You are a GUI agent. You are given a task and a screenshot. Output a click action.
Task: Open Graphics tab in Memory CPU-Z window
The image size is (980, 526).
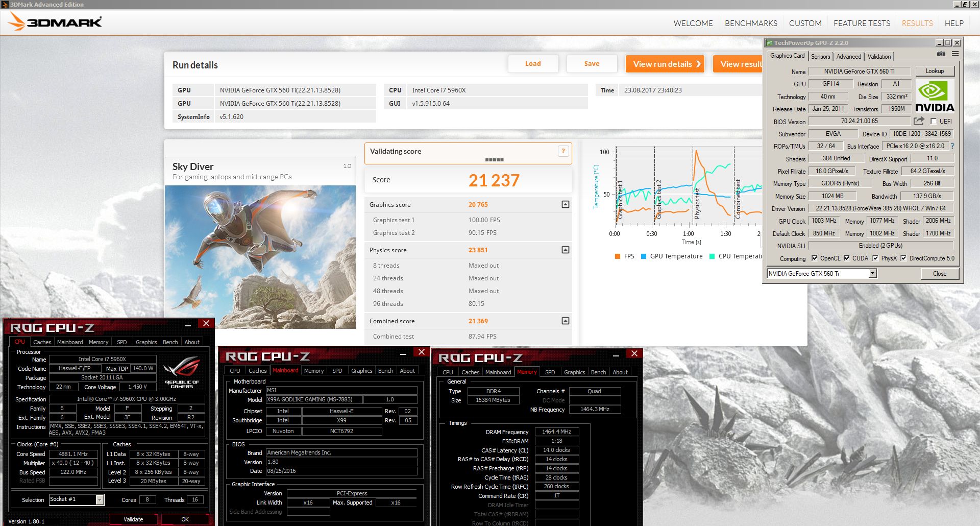coord(574,372)
